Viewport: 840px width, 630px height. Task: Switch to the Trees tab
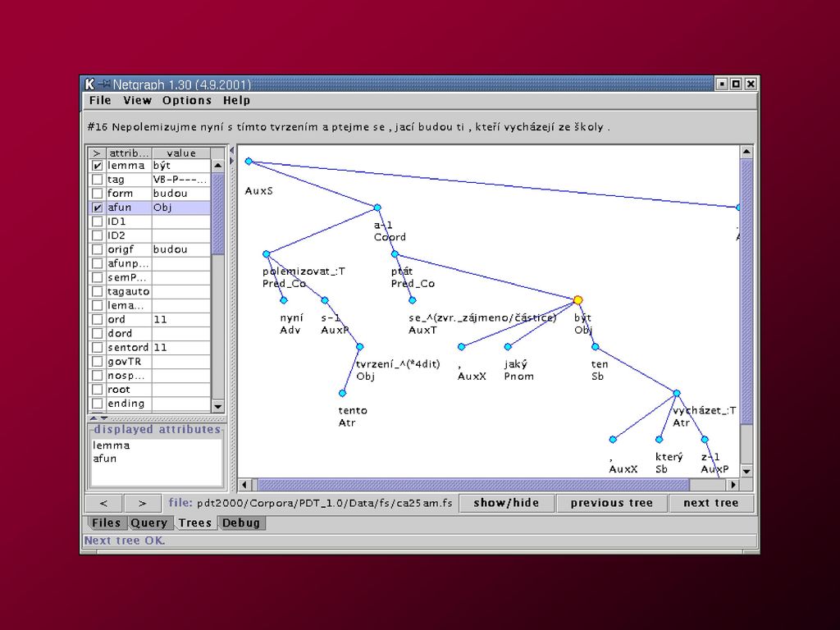[x=195, y=523]
